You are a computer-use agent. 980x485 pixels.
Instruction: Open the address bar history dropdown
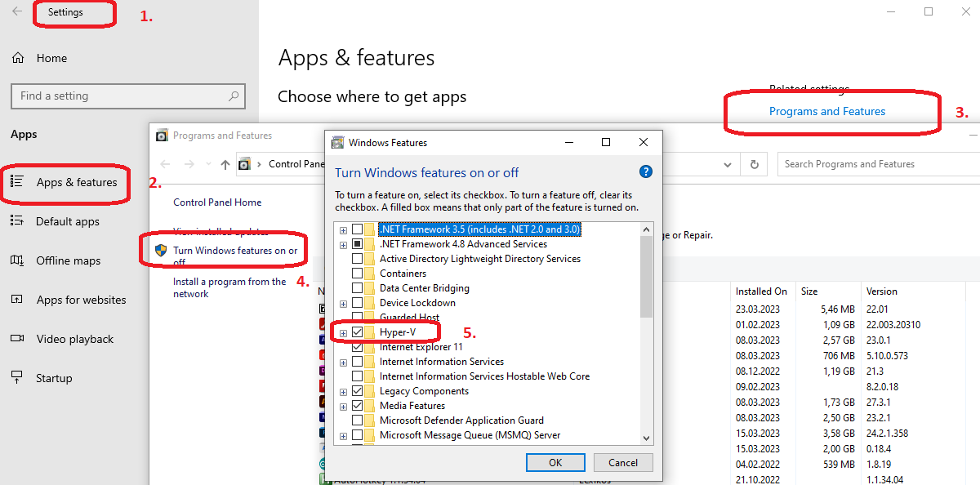[x=728, y=164]
